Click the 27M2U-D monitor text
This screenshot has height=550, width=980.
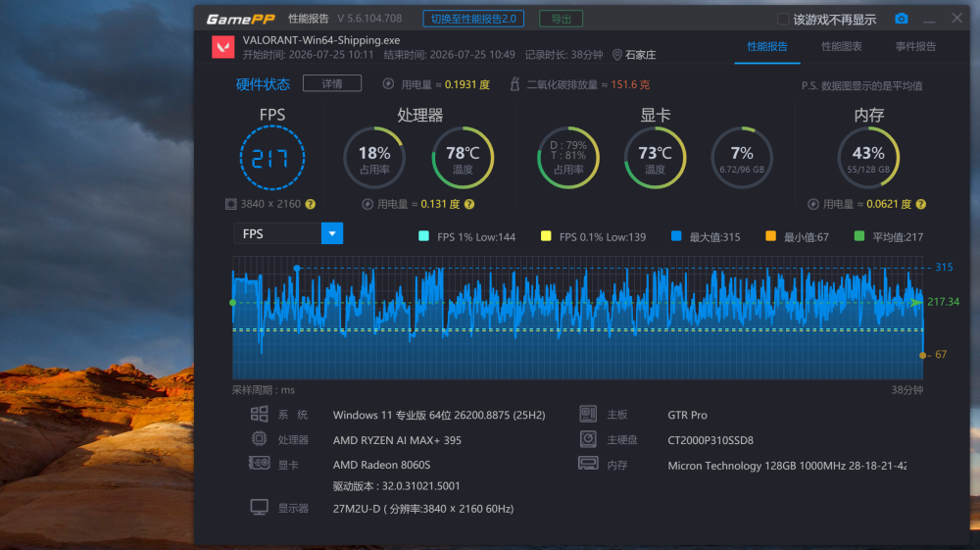pos(423,509)
